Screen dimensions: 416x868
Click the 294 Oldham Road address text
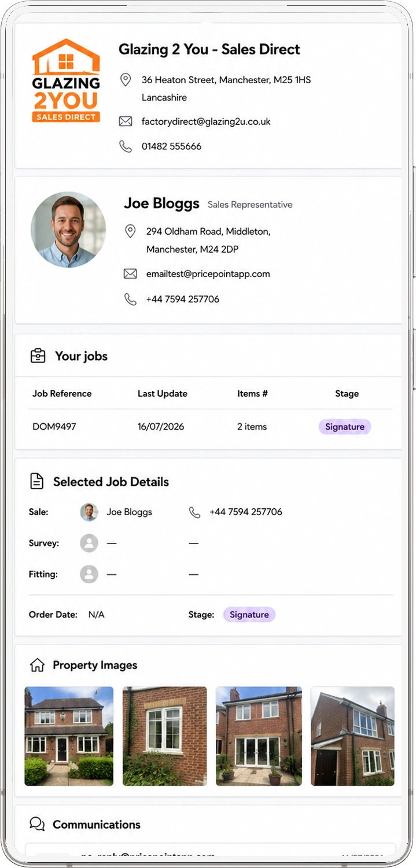point(208,241)
